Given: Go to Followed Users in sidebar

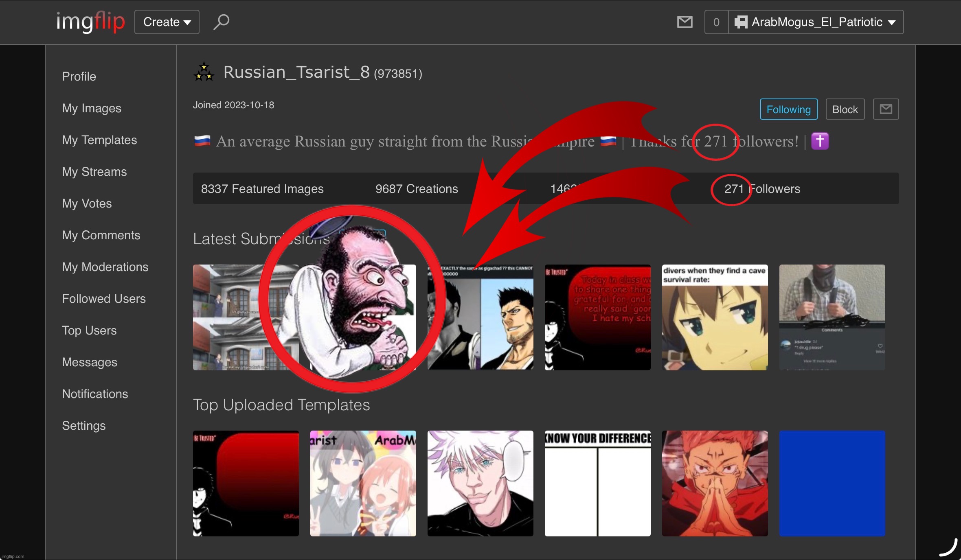Looking at the screenshot, I should (x=103, y=299).
